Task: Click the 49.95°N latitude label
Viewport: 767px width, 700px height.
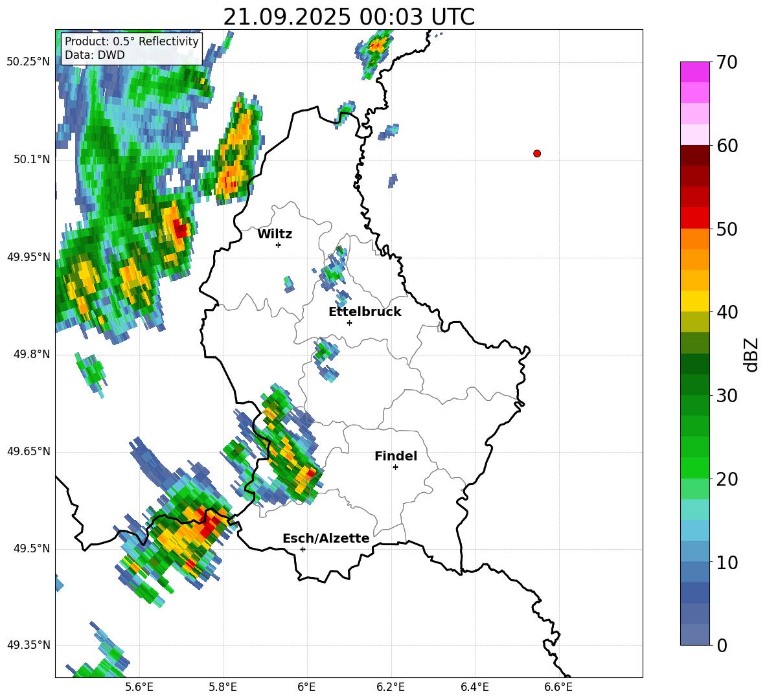Action: click(29, 256)
